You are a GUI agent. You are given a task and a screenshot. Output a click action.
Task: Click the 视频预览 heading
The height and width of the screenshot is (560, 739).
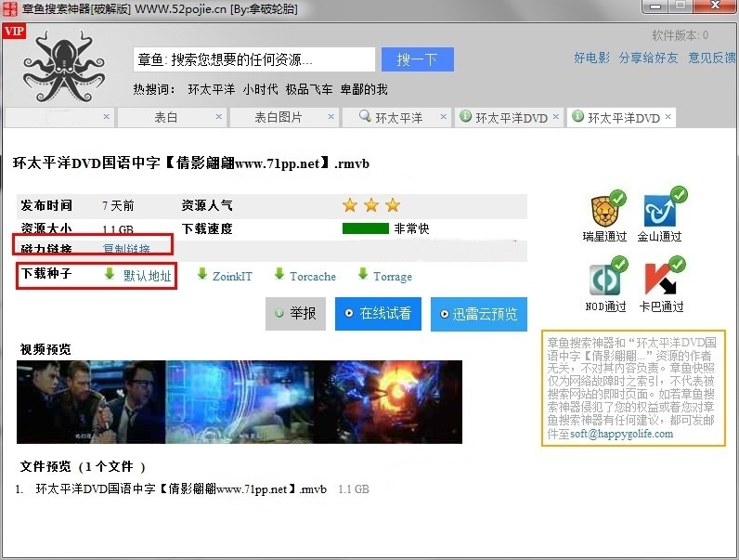coord(45,349)
